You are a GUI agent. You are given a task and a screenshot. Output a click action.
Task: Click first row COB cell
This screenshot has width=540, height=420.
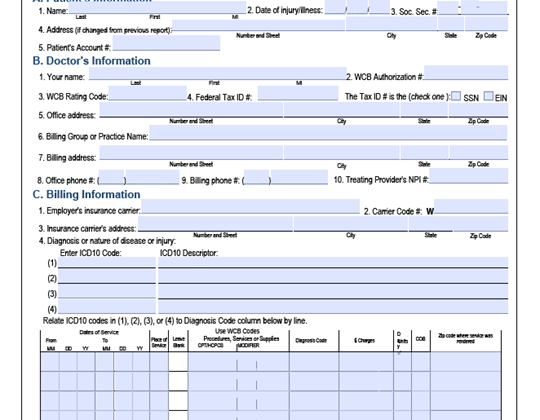420,362
